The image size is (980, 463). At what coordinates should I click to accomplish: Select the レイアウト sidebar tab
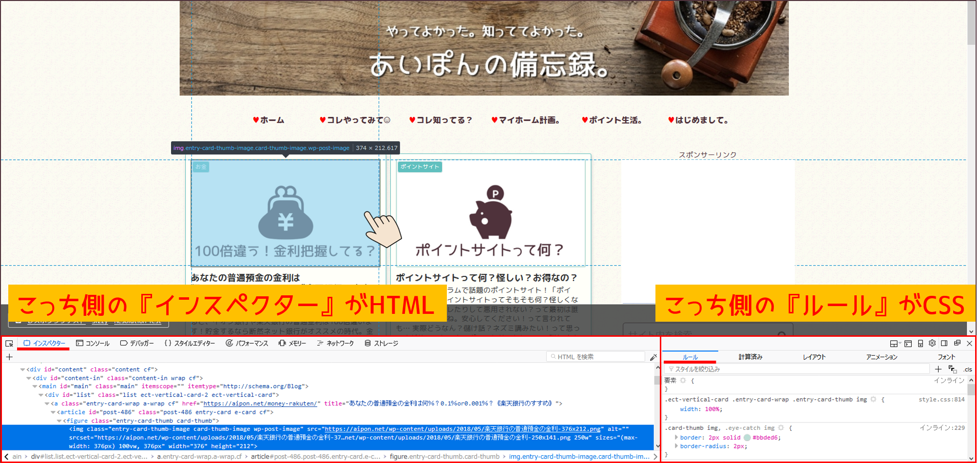coord(814,357)
